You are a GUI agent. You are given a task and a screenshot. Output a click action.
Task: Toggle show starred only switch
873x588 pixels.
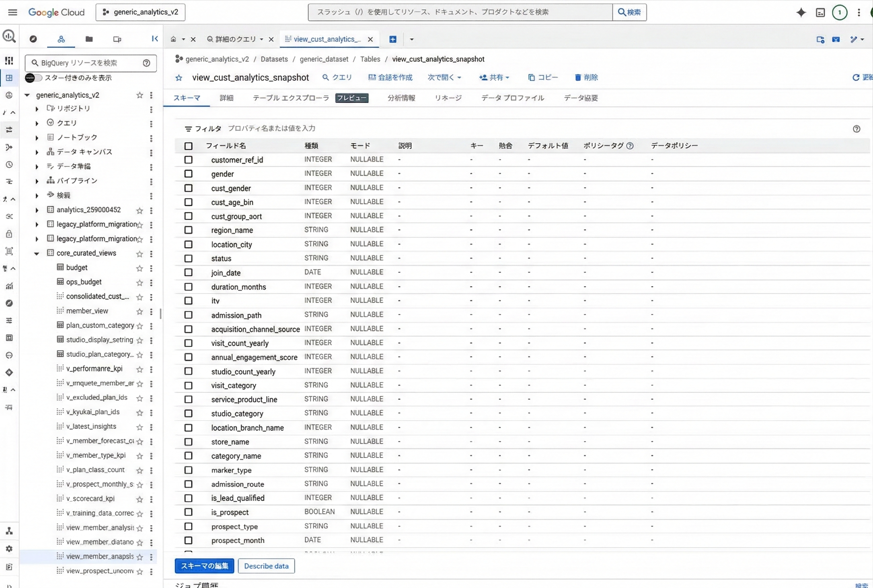pyautogui.click(x=33, y=78)
